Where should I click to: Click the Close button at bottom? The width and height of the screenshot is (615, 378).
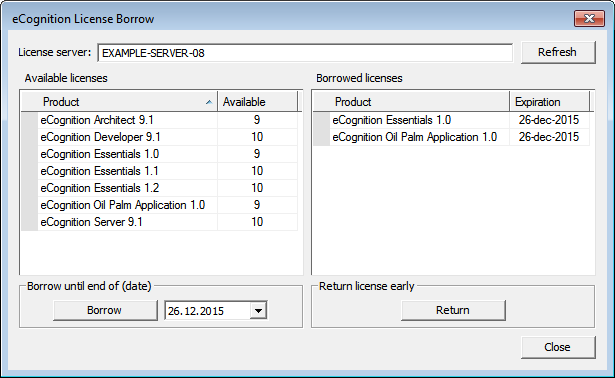[x=558, y=347]
